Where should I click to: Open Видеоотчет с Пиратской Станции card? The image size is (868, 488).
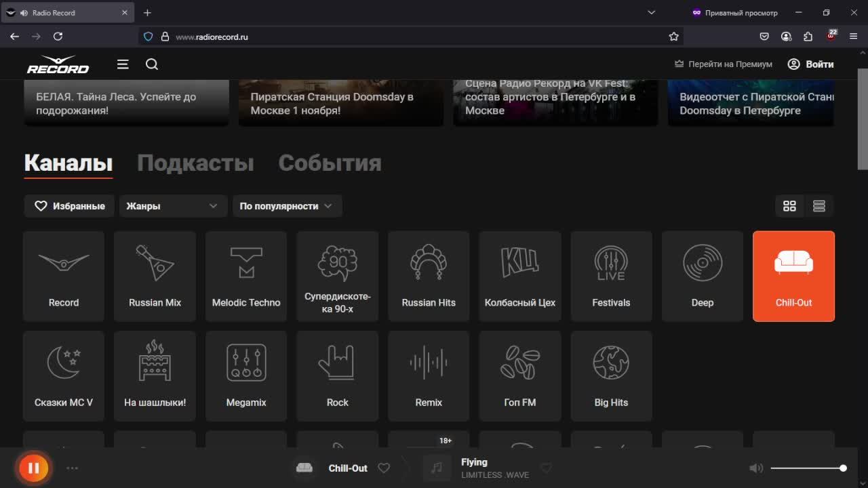pyautogui.click(x=751, y=103)
